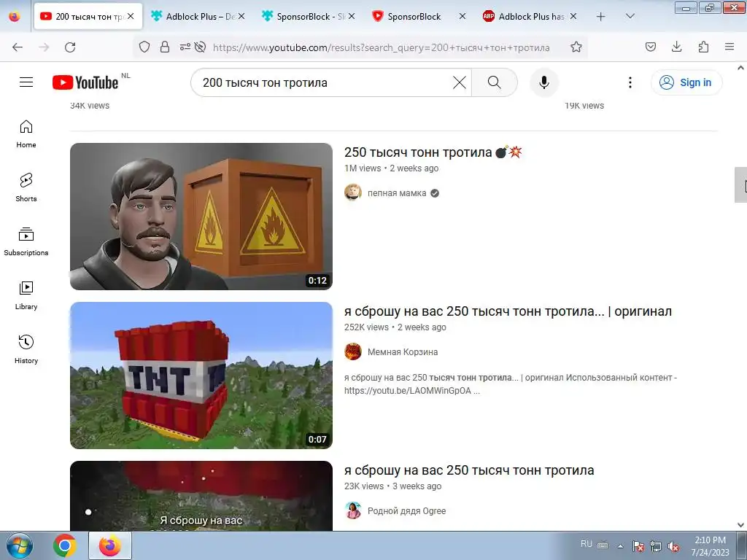This screenshot has width=747, height=560.
Task: List all tabs with the dropdown arrow
Action: tap(630, 16)
